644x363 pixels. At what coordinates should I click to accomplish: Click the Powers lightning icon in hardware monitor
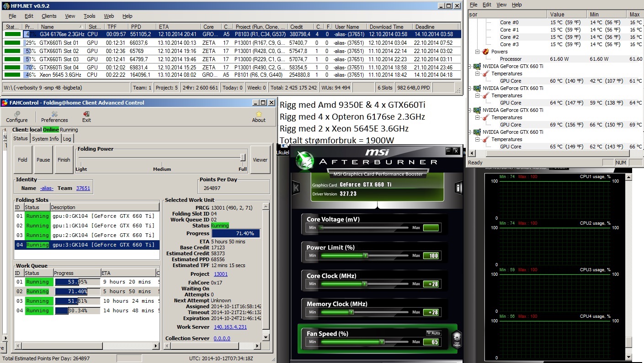pyautogui.click(x=486, y=52)
